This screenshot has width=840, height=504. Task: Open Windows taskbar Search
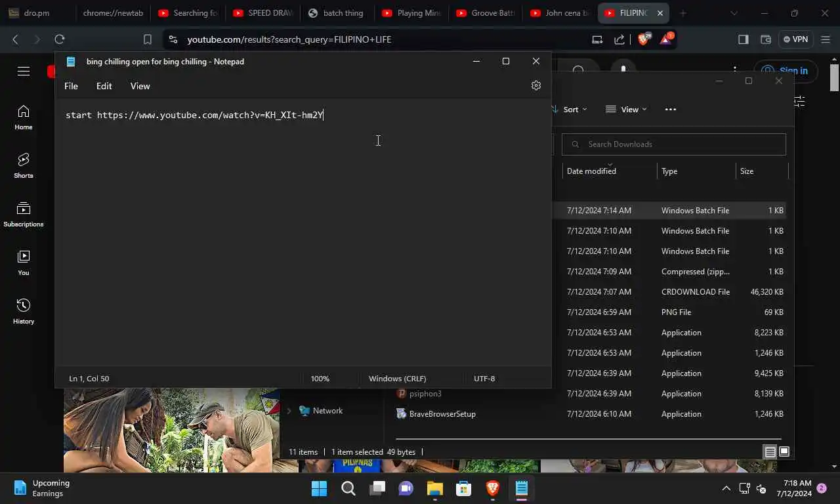tap(348, 488)
